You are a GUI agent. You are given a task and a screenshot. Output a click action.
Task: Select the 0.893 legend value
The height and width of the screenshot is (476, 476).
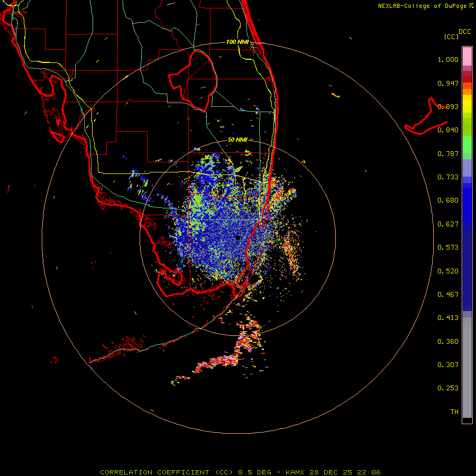(x=448, y=106)
